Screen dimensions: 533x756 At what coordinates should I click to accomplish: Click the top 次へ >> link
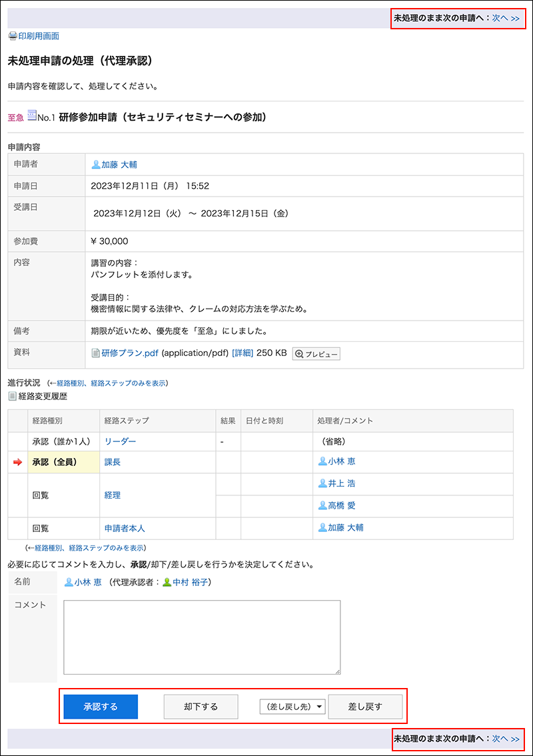click(506, 18)
